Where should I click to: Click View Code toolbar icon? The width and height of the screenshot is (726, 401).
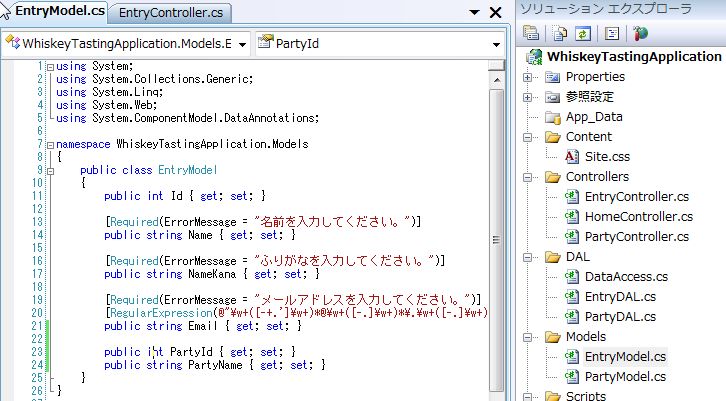pyautogui.click(x=612, y=33)
